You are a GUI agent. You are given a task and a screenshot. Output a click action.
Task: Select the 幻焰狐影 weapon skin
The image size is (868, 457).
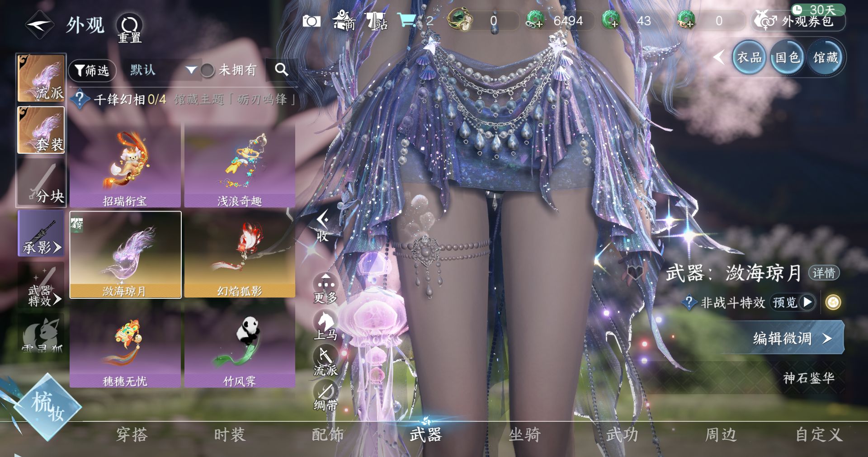(x=240, y=255)
